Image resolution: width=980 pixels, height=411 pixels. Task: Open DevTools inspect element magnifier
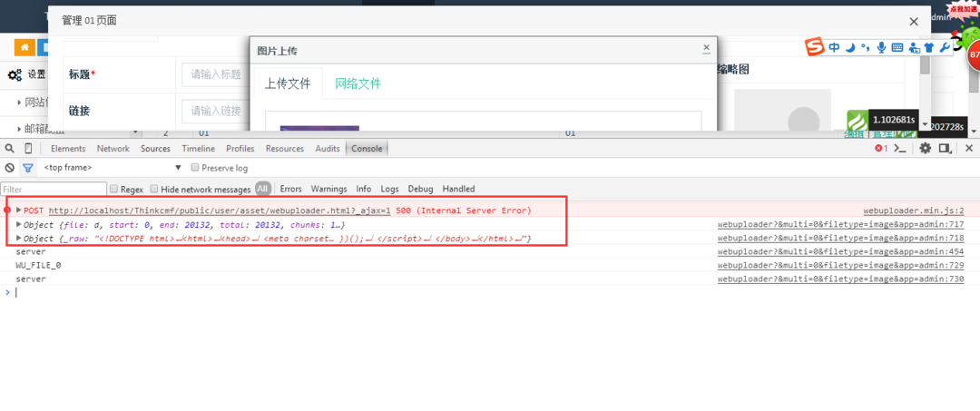click(9, 148)
